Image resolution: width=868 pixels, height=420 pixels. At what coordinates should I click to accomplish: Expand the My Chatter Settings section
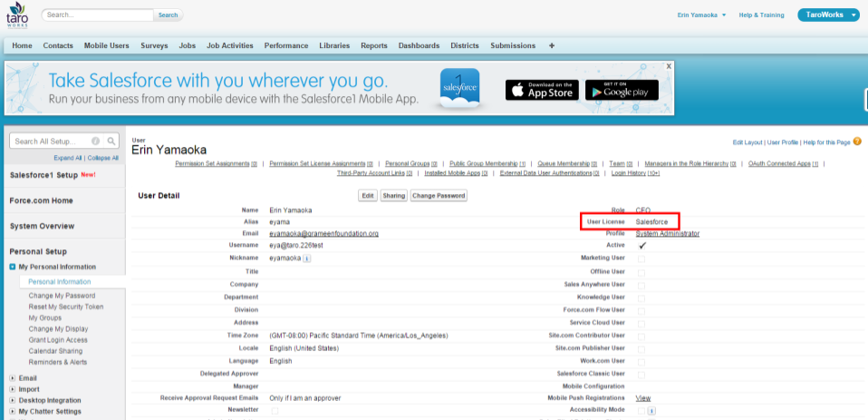pyautogui.click(x=12, y=411)
